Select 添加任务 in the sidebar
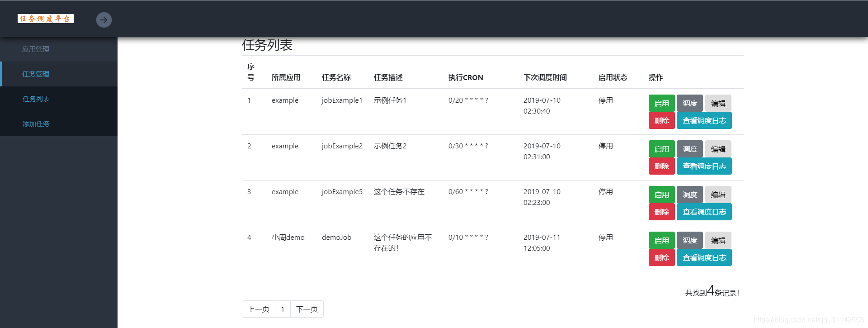This screenshot has width=868, height=328. (x=59, y=124)
